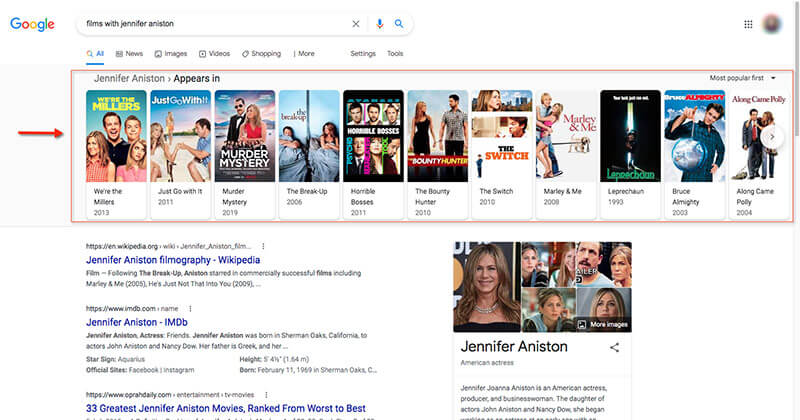Click the Google logo

[x=32, y=24]
